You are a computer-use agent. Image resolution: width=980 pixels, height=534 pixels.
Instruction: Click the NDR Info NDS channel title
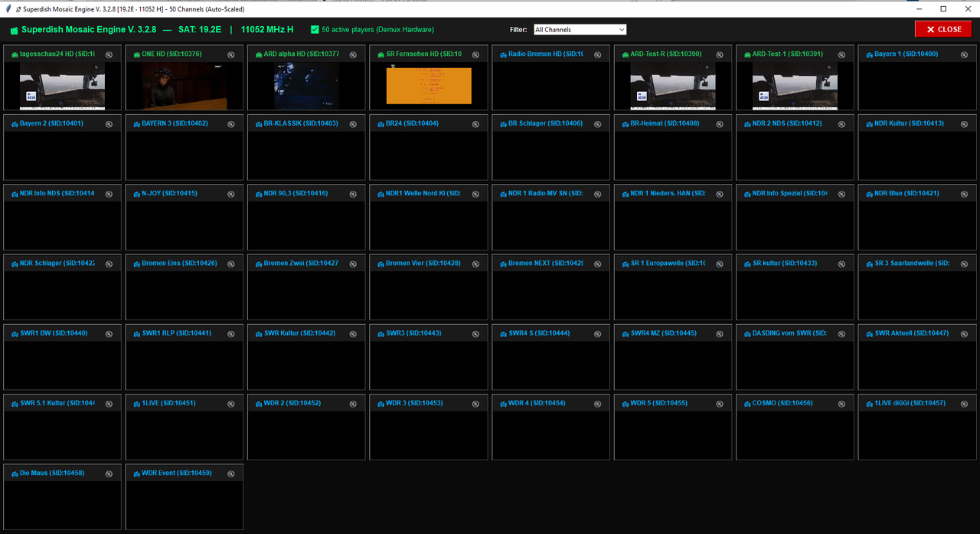tap(57, 193)
